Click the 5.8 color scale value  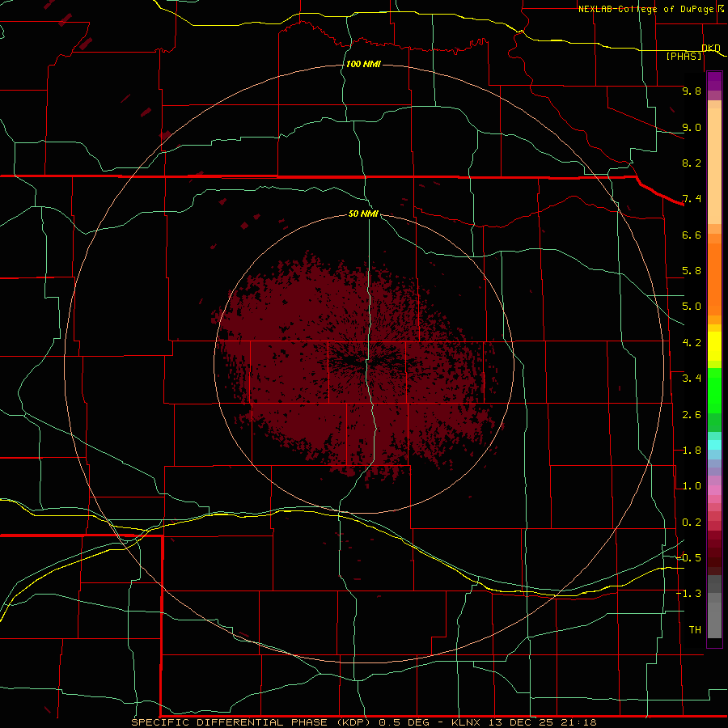(692, 271)
